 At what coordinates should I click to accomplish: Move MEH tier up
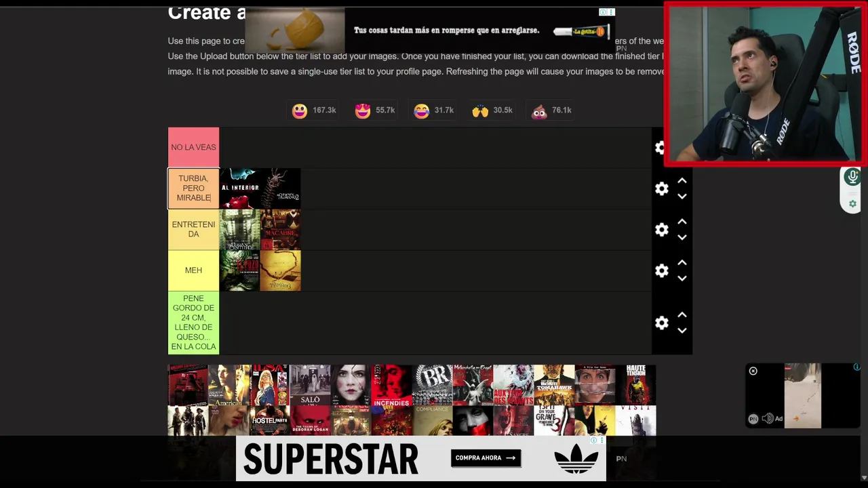(x=682, y=262)
